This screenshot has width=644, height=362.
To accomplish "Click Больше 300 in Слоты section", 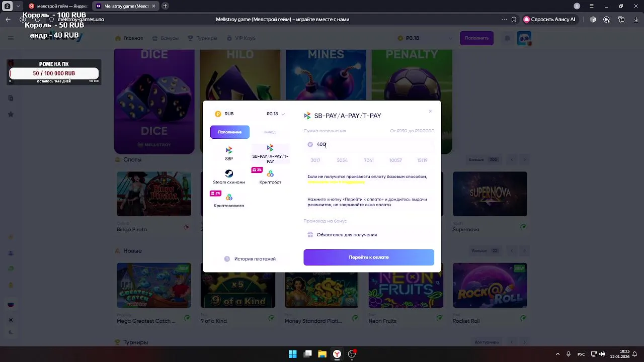I will coord(483,159).
